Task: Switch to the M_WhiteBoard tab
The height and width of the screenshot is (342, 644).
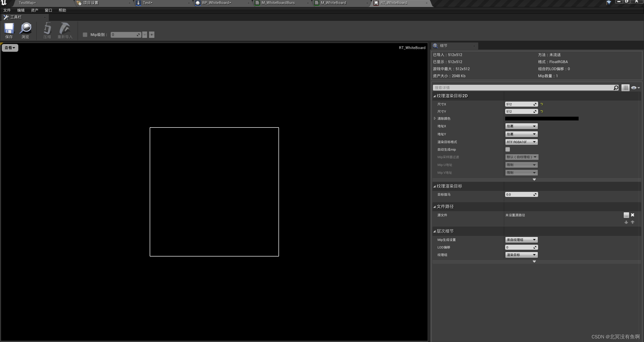Action: [333, 3]
